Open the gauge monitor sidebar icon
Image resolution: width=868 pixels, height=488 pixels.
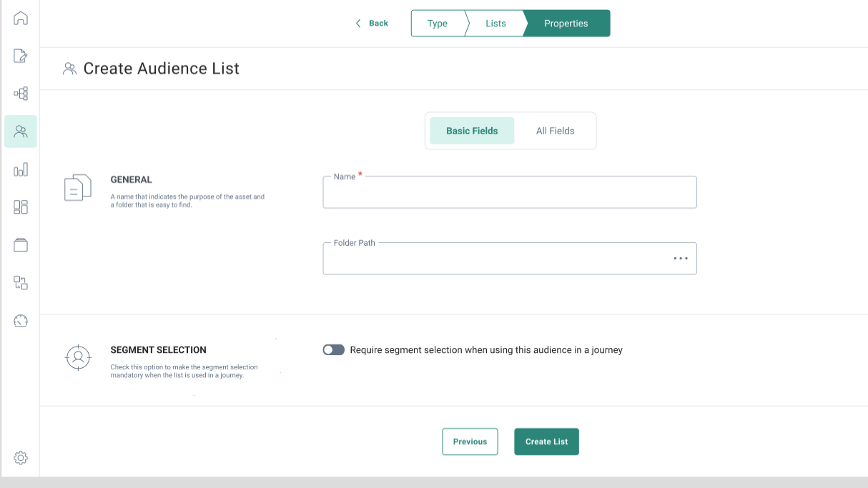tap(21, 321)
